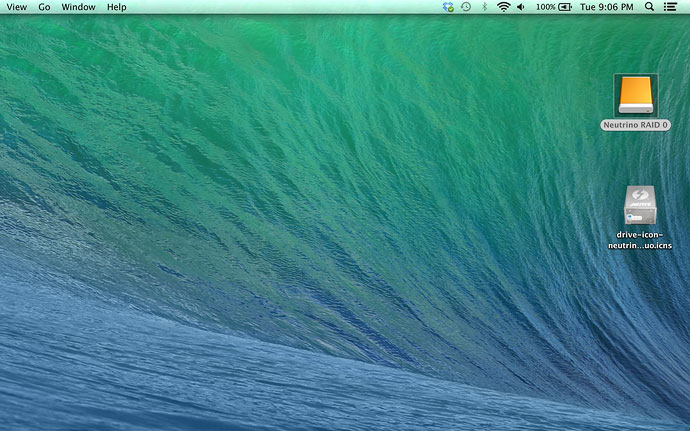
Task: Open the Help menu
Action: tap(117, 7)
